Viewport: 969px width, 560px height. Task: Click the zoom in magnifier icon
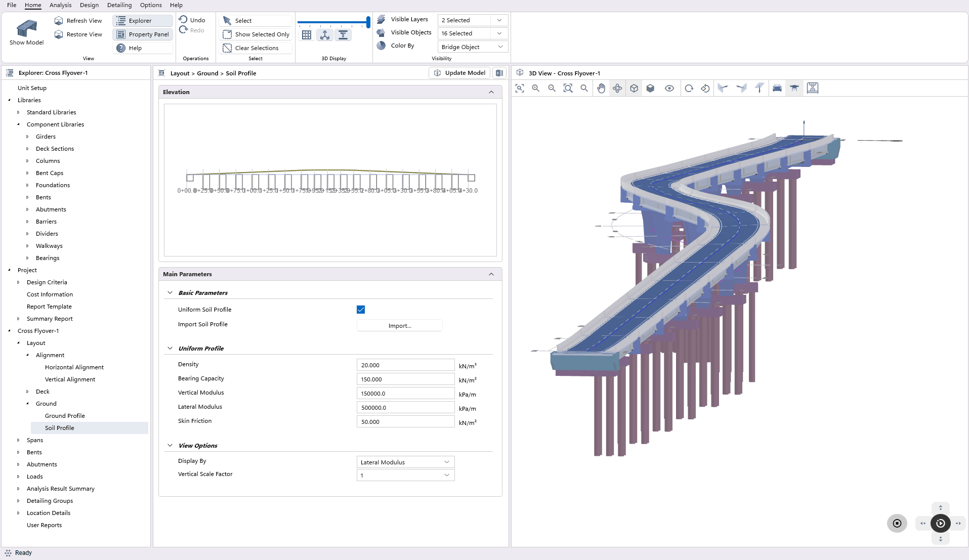pos(535,88)
